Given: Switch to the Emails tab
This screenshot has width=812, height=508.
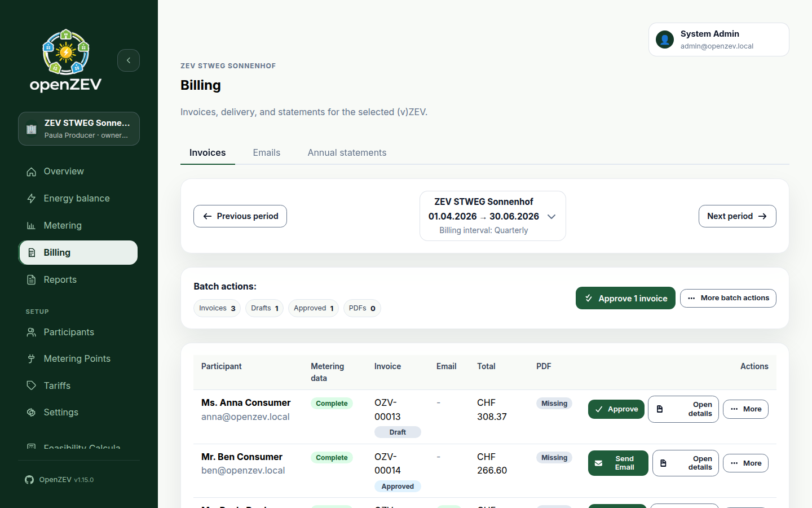Looking at the screenshot, I should pyautogui.click(x=267, y=153).
